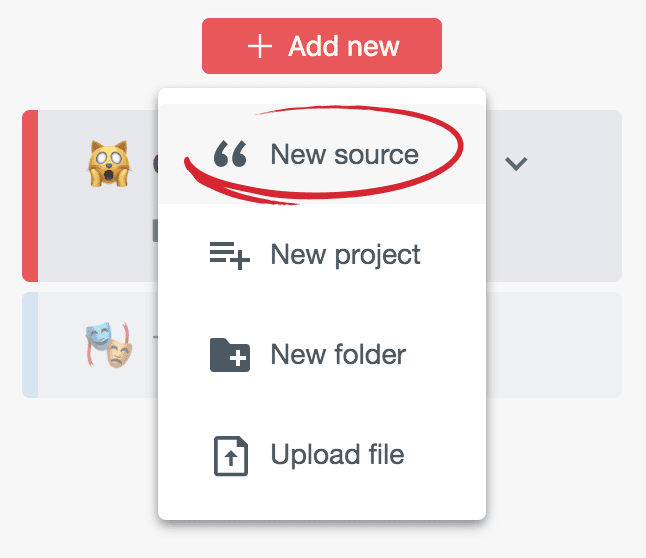Click the small gray icon beneath the cat project title
This screenshot has width=646, height=558.
(x=154, y=231)
